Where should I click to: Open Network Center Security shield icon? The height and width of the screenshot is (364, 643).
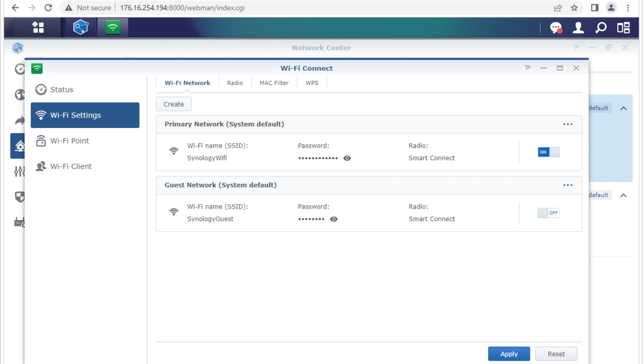tap(19, 197)
